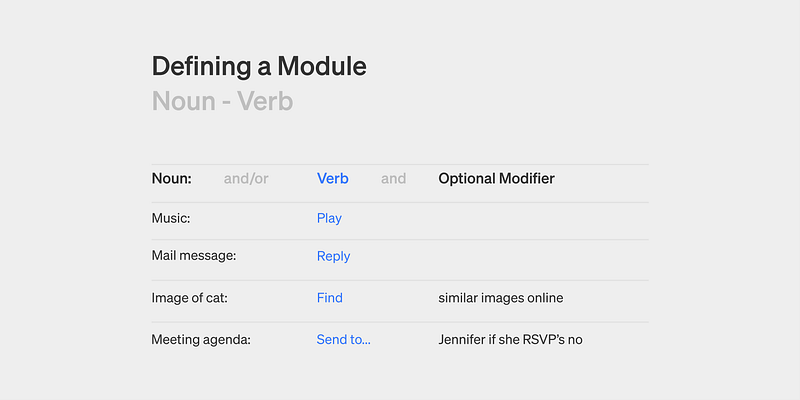Click the divider line above the header row
Viewport: 800px width, 400px height.
click(x=400, y=164)
